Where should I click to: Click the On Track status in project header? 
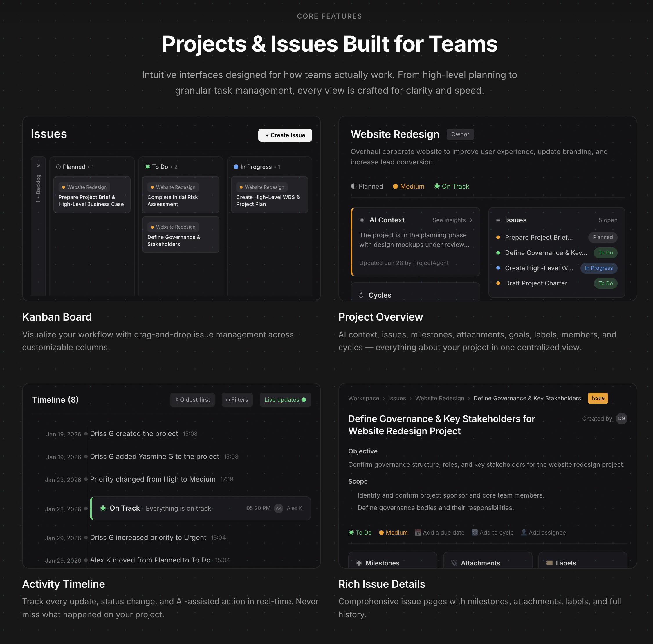pyautogui.click(x=452, y=187)
